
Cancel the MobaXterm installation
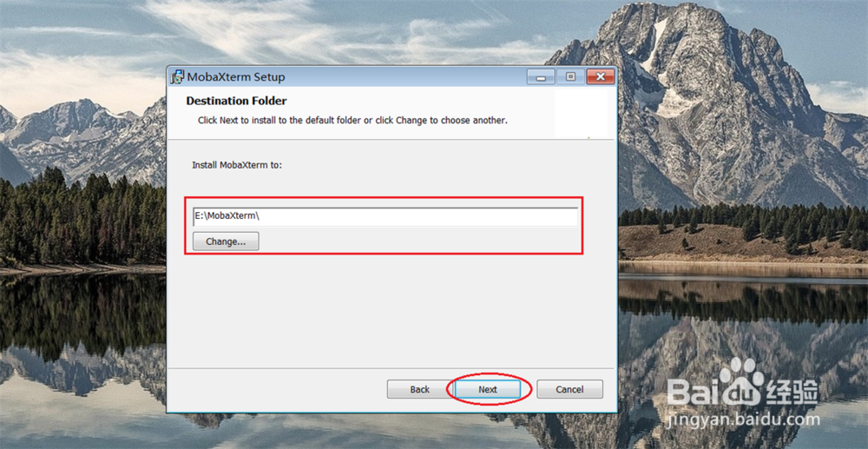[x=569, y=389]
